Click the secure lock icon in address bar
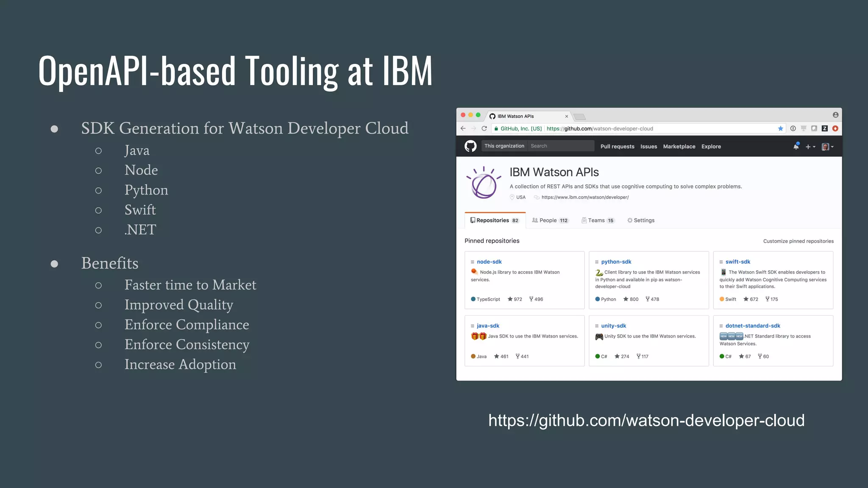This screenshot has height=488, width=868. pos(496,128)
